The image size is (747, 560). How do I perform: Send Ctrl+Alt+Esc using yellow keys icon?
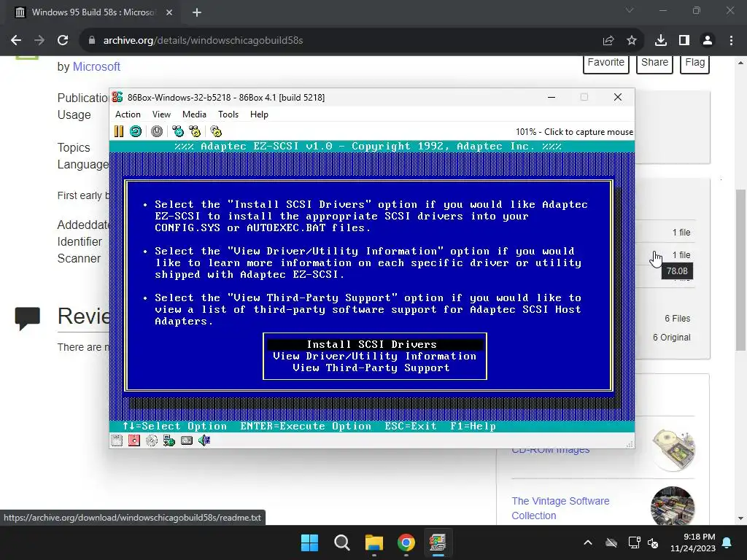(195, 131)
